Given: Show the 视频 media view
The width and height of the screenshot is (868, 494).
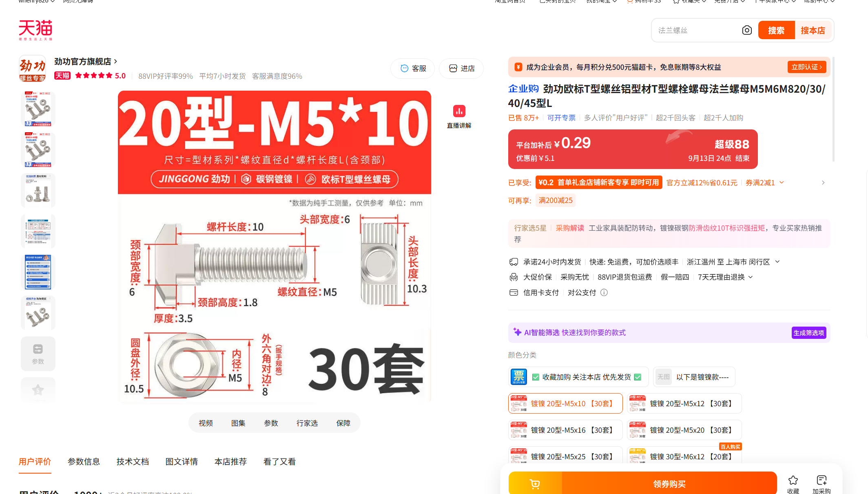Looking at the screenshot, I should click(x=206, y=423).
